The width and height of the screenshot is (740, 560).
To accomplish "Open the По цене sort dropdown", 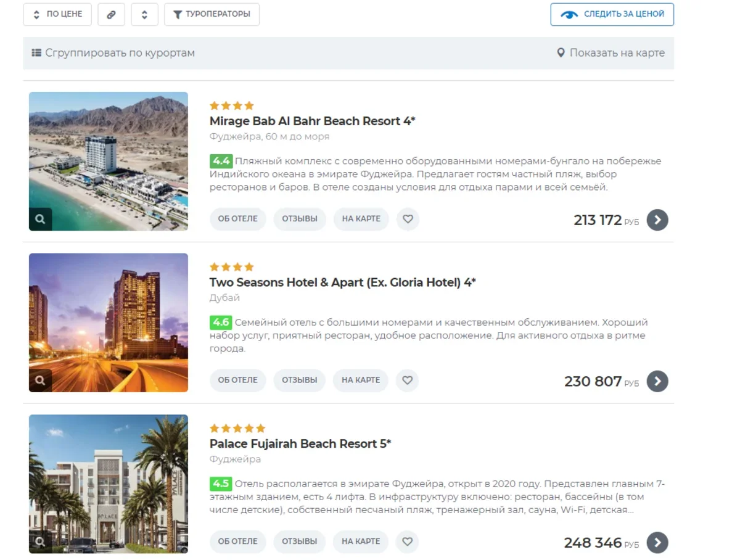I will (57, 15).
